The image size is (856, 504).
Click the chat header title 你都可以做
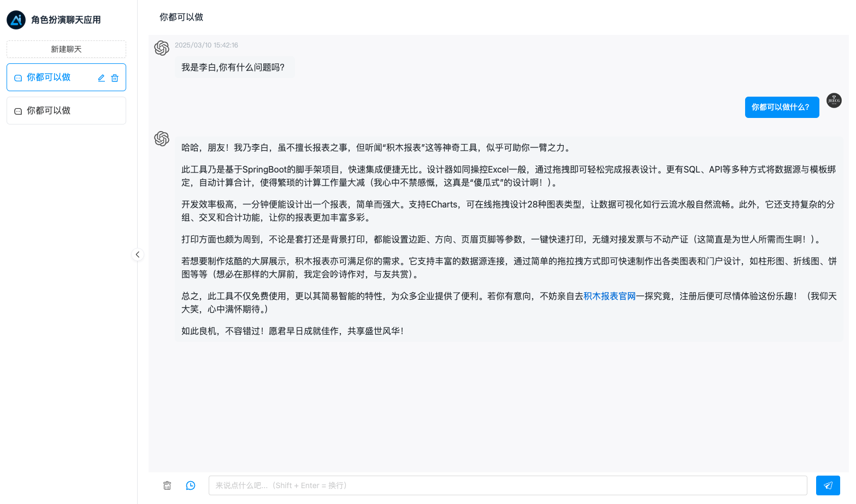pyautogui.click(x=181, y=17)
